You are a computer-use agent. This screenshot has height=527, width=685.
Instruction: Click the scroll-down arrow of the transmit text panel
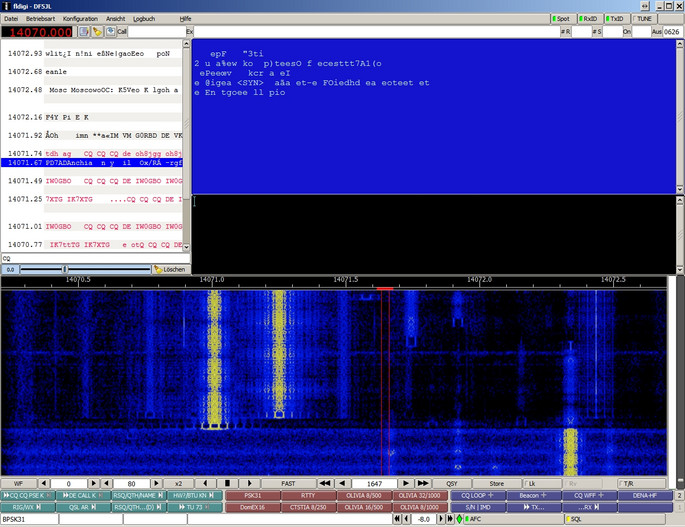[x=680, y=270]
